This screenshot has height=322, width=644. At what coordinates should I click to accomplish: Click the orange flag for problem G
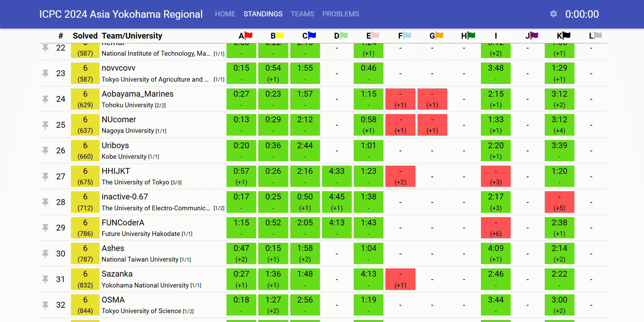tap(439, 35)
